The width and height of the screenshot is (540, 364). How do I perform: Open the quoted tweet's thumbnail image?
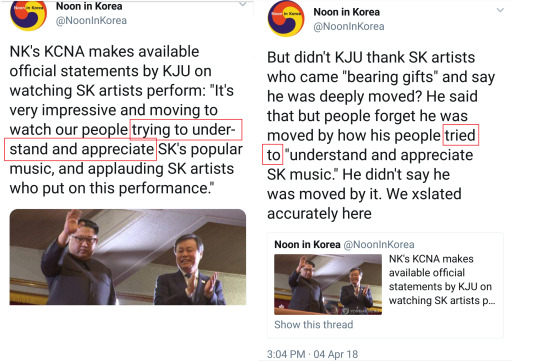(328, 284)
